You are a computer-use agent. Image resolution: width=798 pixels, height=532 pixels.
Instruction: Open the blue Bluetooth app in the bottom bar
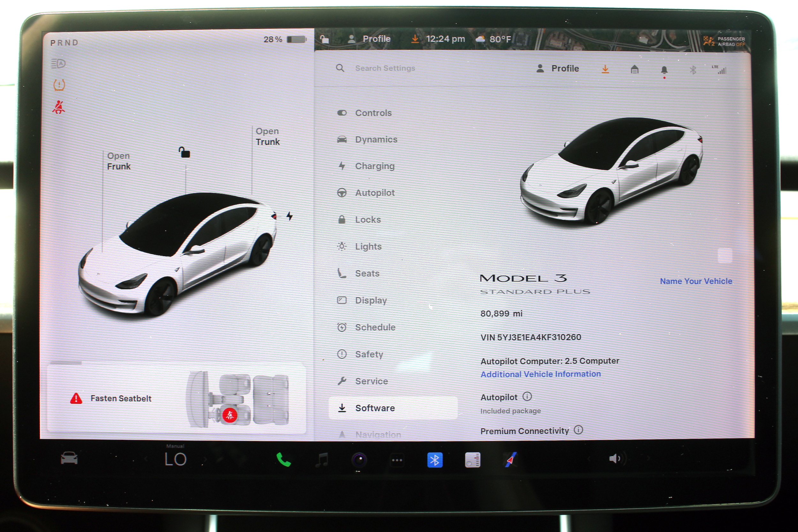click(x=435, y=460)
